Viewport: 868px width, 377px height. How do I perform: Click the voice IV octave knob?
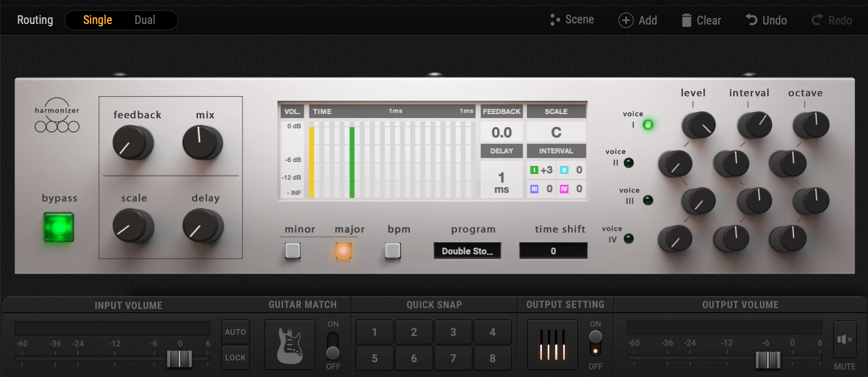point(787,239)
